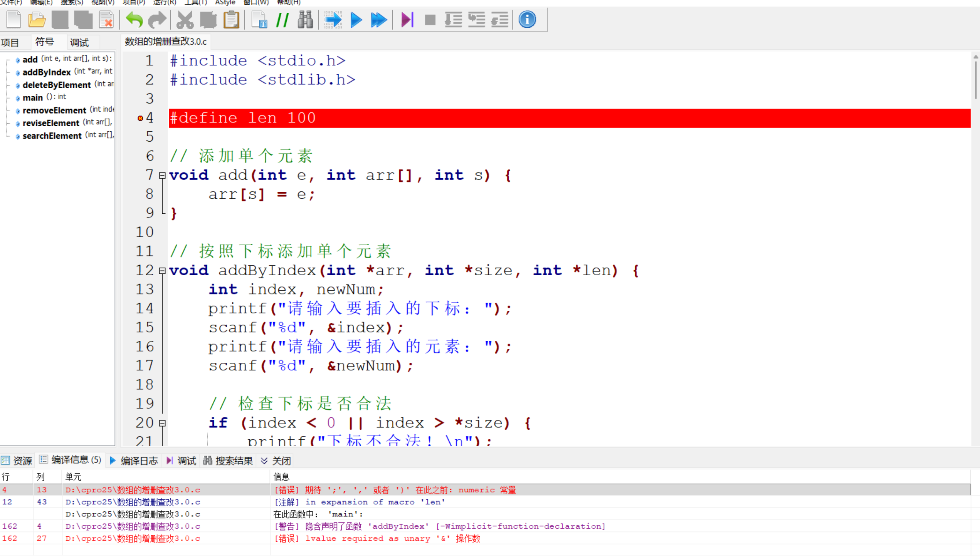Viewport: 980px width, 556px height.
Task: Select the main function in symbol list
Action: coord(32,97)
